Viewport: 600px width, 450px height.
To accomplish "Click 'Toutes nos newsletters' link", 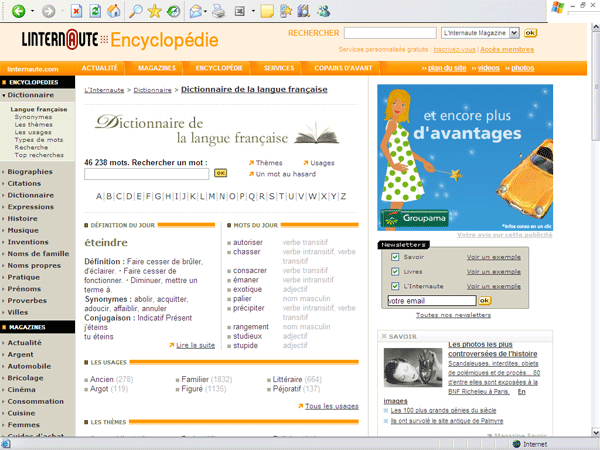I will tap(453, 315).
